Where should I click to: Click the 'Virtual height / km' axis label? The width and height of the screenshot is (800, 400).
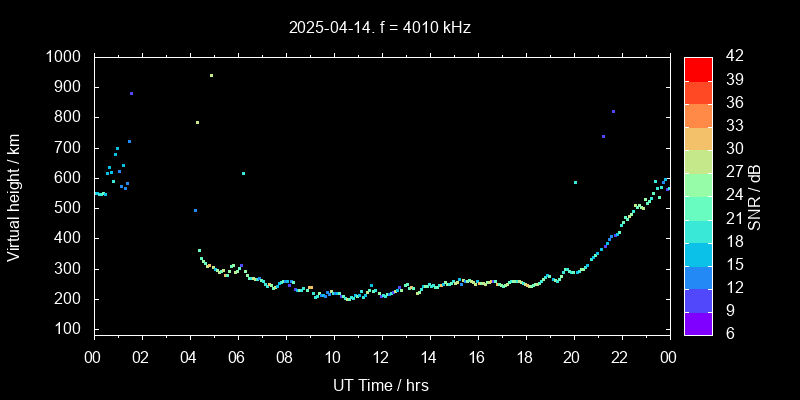pyautogui.click(x=14, y=196)
